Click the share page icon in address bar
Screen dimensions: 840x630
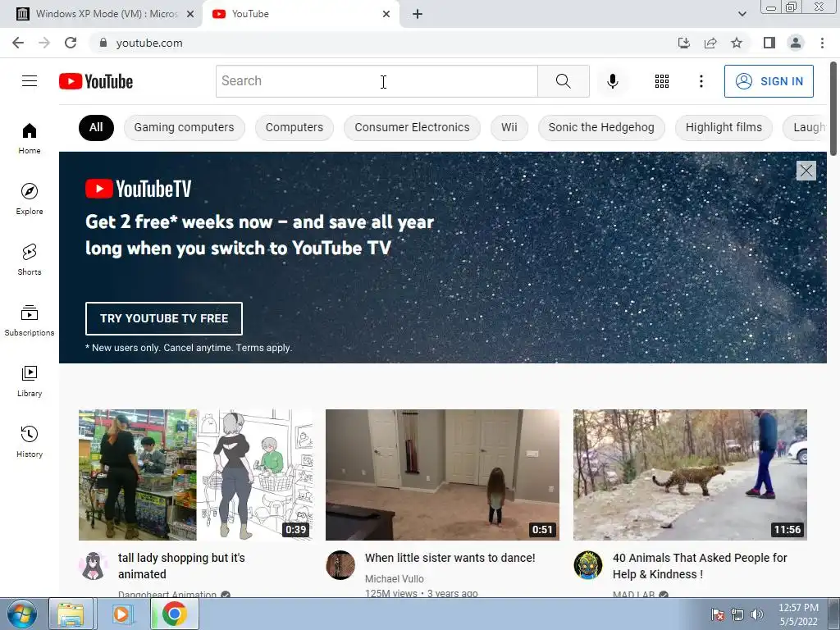(x=710, y=43)
